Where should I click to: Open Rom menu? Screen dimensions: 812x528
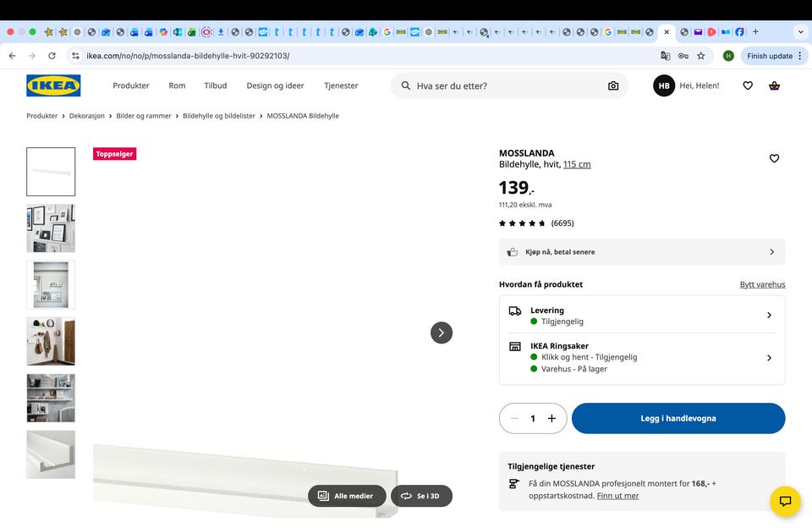[x=177, y=86]
